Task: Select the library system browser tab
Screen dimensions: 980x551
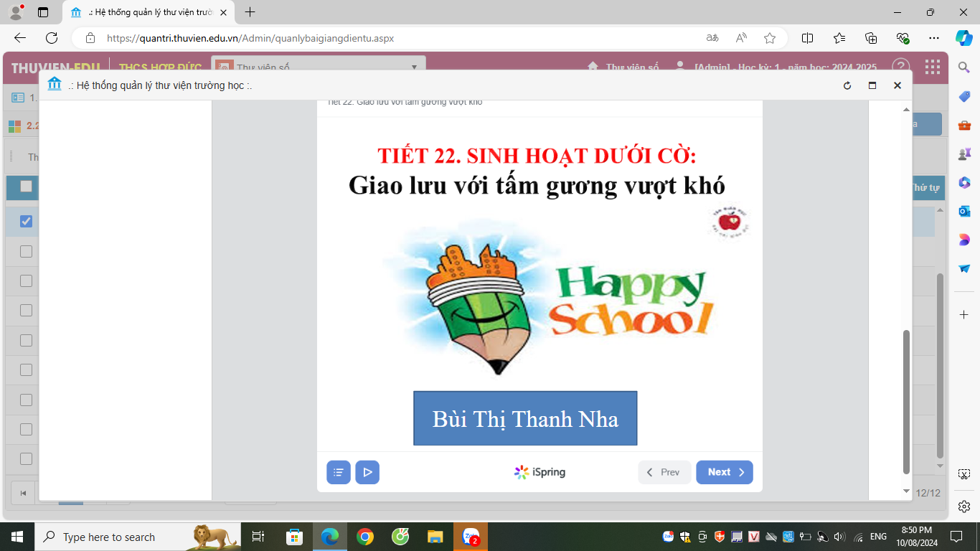Action: (149, 12)
